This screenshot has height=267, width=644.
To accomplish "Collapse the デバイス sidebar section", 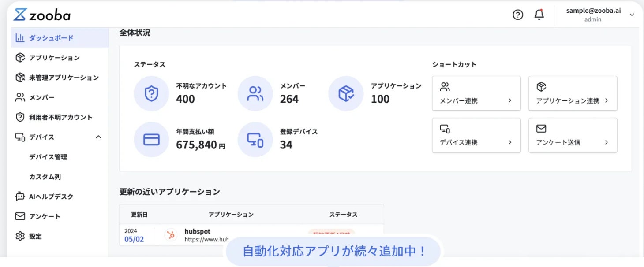I will tap(98, 137).
